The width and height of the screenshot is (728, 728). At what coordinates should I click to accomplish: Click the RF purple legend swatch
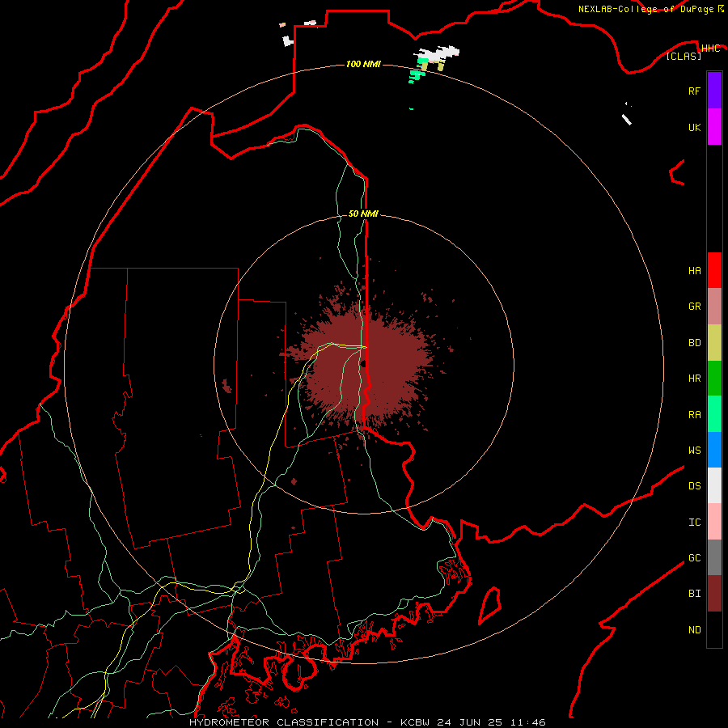[714, 91]
